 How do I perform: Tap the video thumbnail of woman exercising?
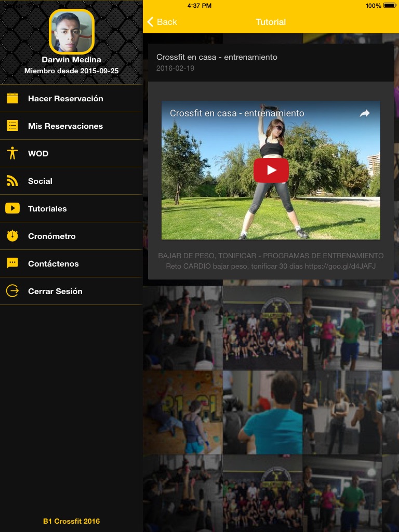(271, 170)
